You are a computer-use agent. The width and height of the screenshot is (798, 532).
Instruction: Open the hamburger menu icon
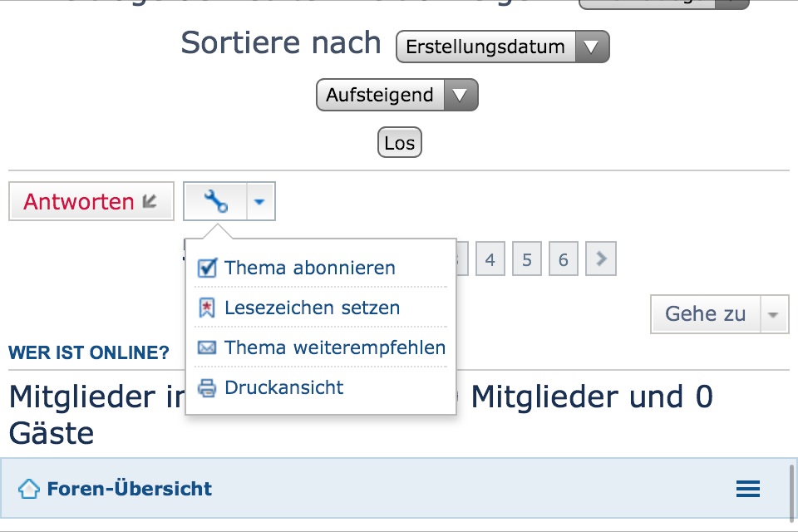click(x=748, y=489)
